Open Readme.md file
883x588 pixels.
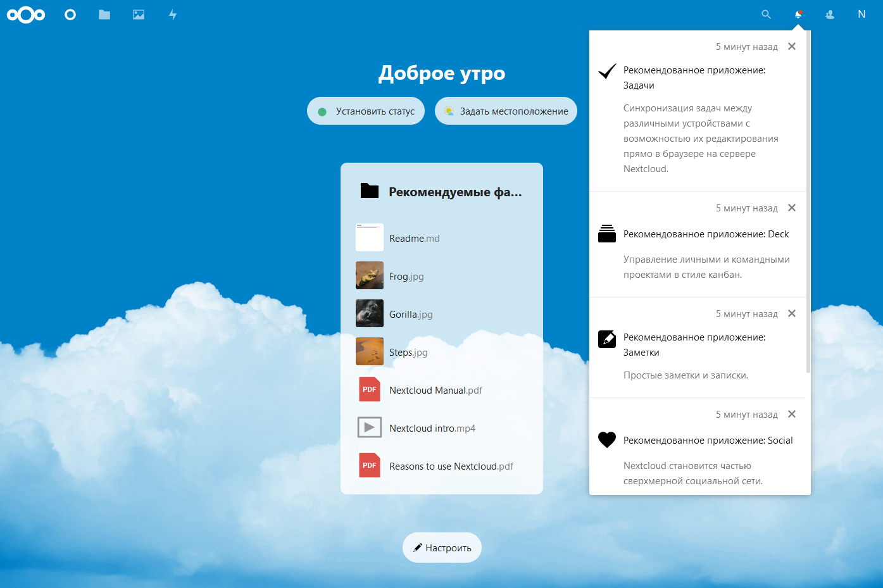click(x=442, y=238)
